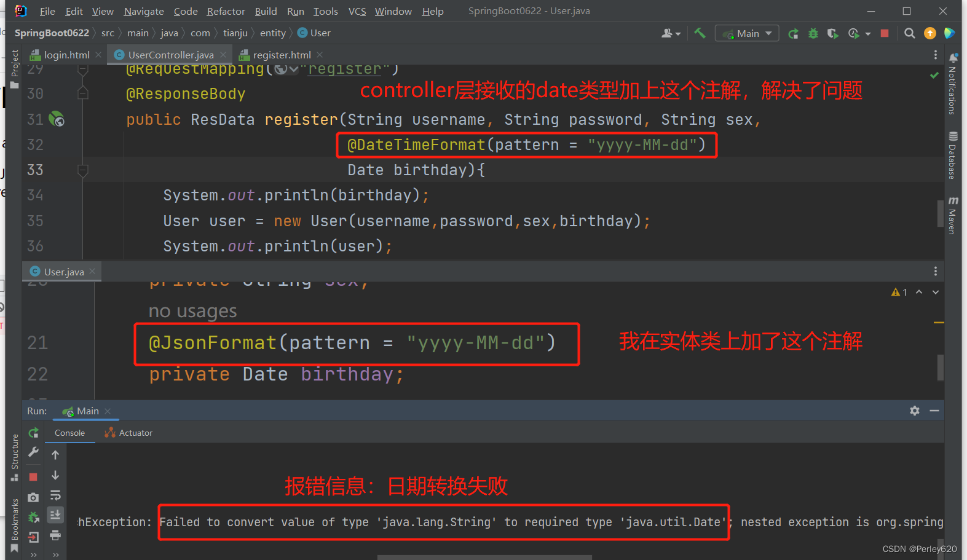Go to previous highlighted warning arrow
The width and height of the screenshot is (967, 560).
coord(919,292)
